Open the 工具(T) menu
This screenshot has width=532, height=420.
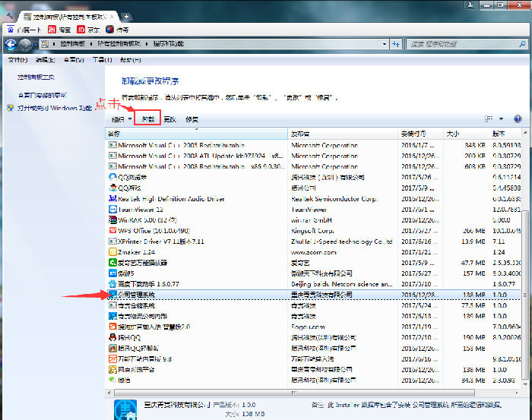pyautogui.click(x=101, y=59)
